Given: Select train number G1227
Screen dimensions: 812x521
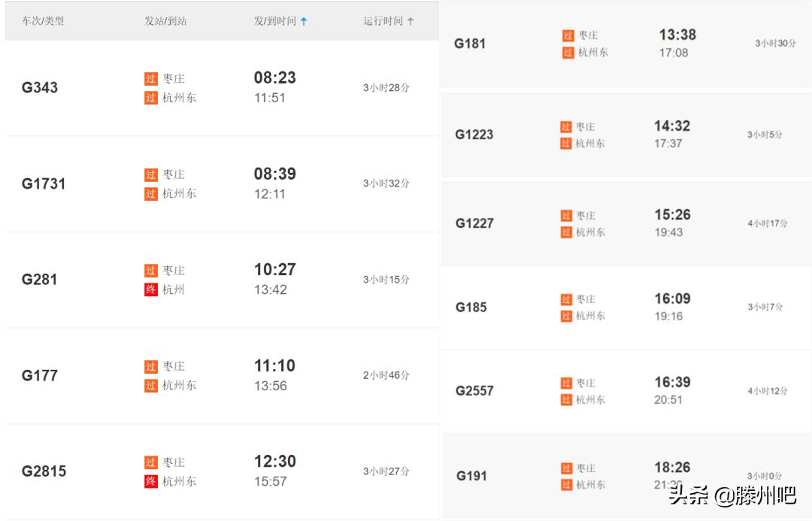Looking at the screenshot, I should pyautogui.click(x=474, y=223).
